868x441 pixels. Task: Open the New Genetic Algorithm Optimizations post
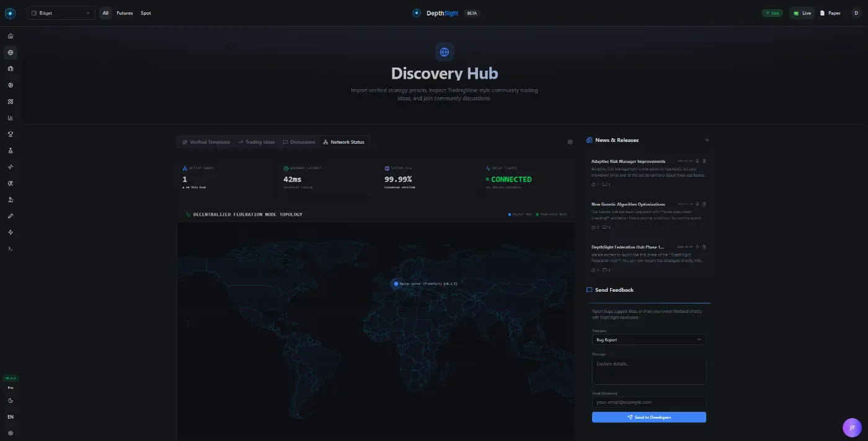point(628,204)
